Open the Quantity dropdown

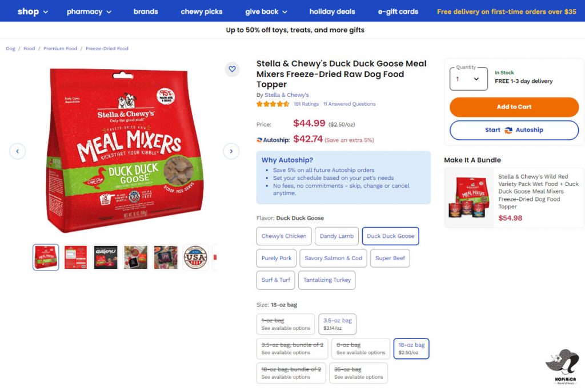tap(468, 79)
